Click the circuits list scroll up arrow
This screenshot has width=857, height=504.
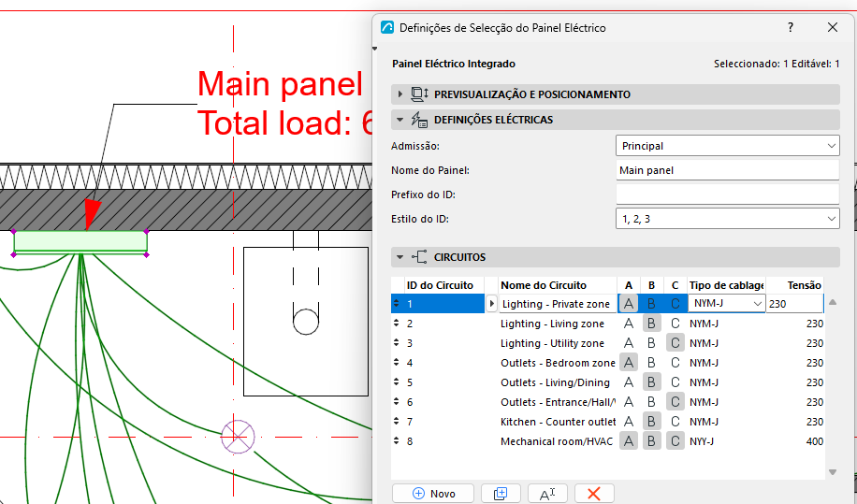pos(833,302)
